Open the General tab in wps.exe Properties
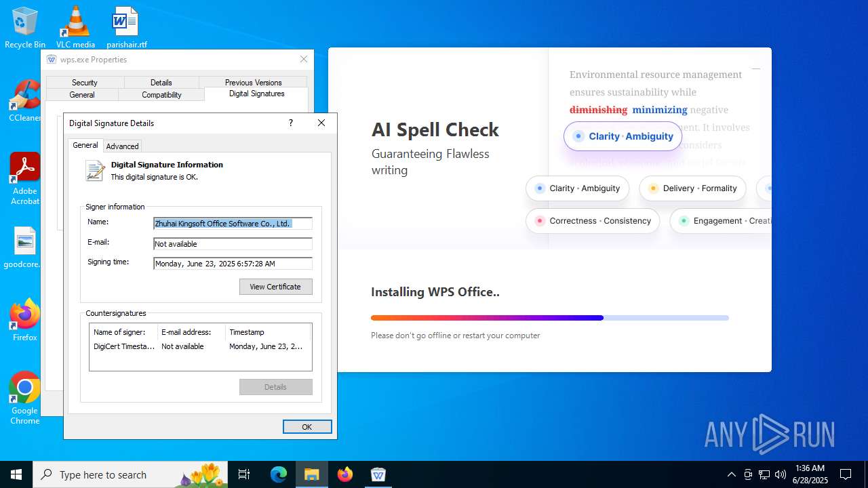This screenshot has height=488, width=868. point(82,95)
